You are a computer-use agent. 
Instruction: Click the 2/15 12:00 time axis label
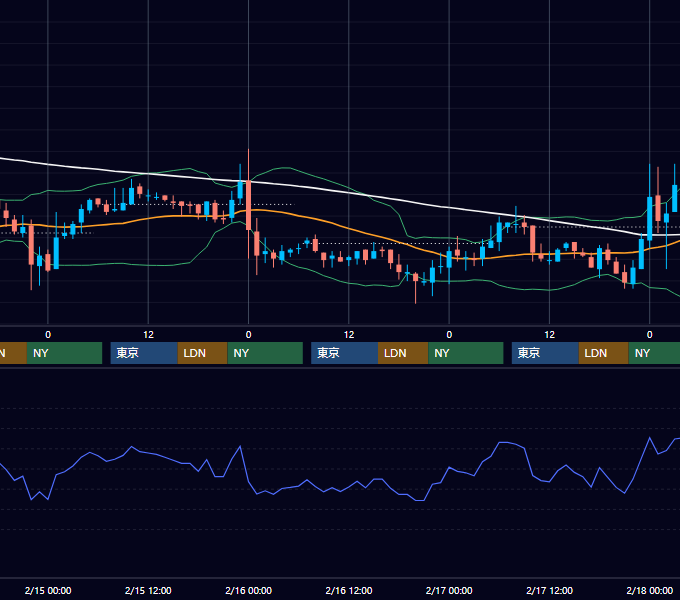pos(148,590)
